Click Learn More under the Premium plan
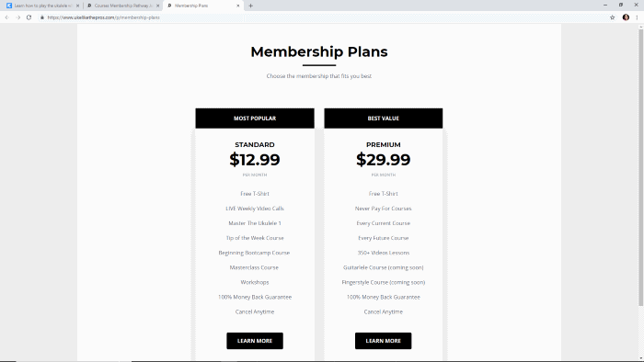Viewport: 644px width, 362px height. click(x=384, y=341)
